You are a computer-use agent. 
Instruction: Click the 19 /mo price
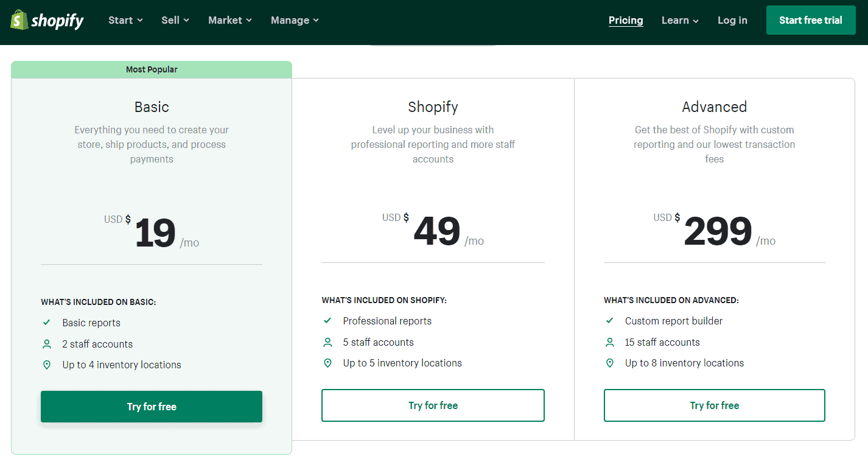[x=152, y=233]
